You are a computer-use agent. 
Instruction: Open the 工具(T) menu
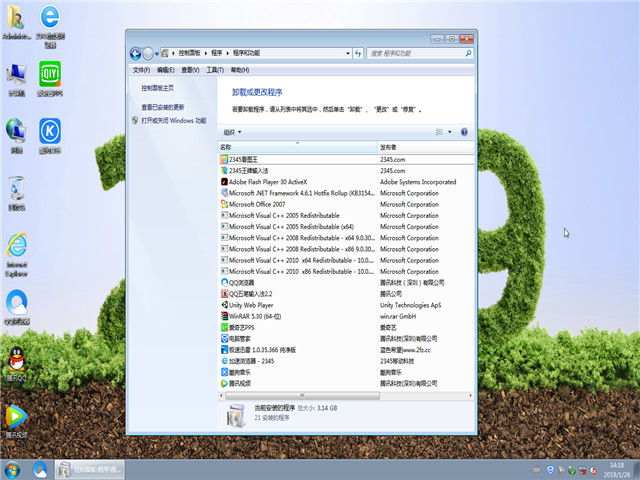(x=215, y=70)
